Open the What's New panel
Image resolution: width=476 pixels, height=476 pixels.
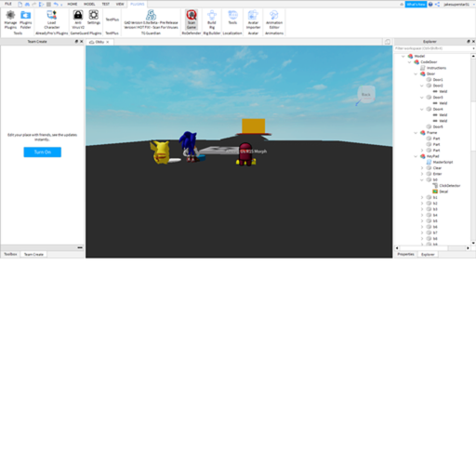pos(416,5)
